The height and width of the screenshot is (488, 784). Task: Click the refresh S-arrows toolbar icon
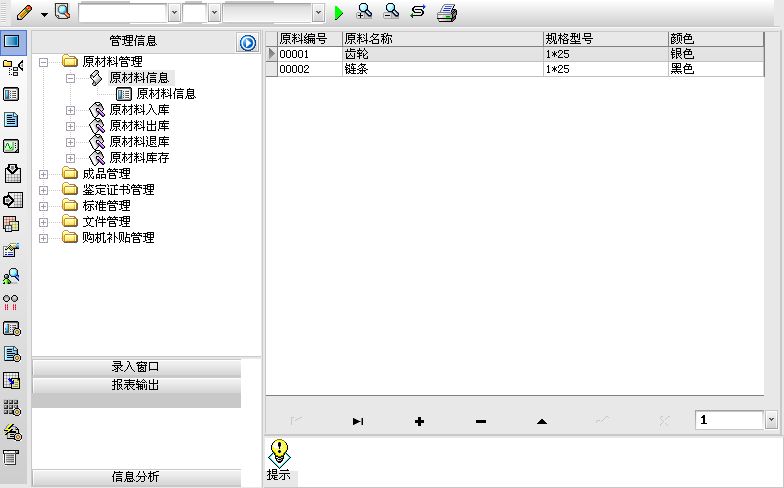pyautogui.click(x=418, y=12)
